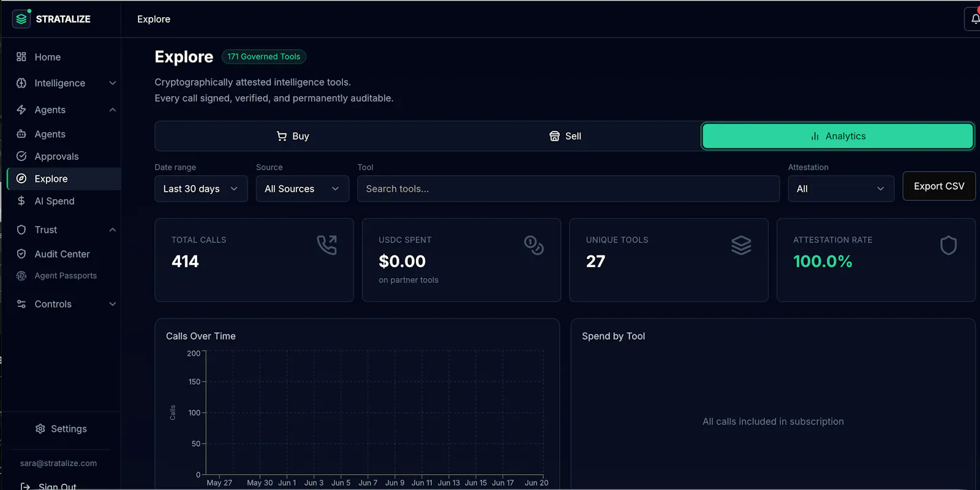Focus the Search tools input field
The width and height of the screenshot is (980, 490).
[x=568, y=189]
